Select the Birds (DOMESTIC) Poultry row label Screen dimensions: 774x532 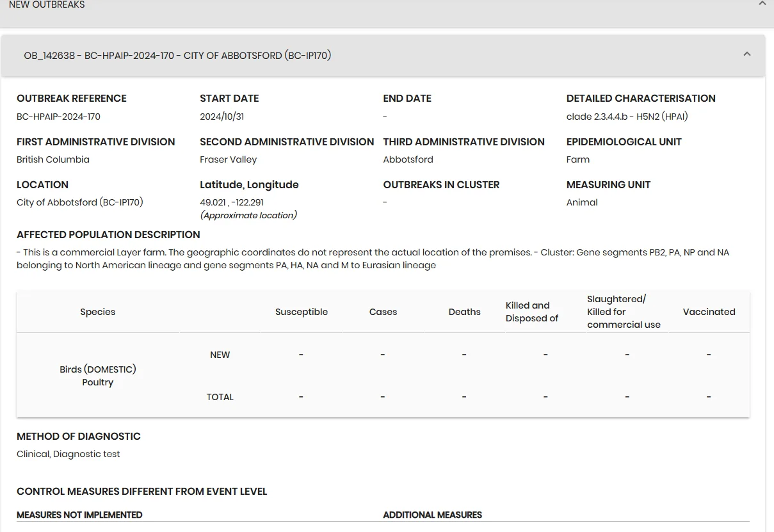tap(98, 376)
